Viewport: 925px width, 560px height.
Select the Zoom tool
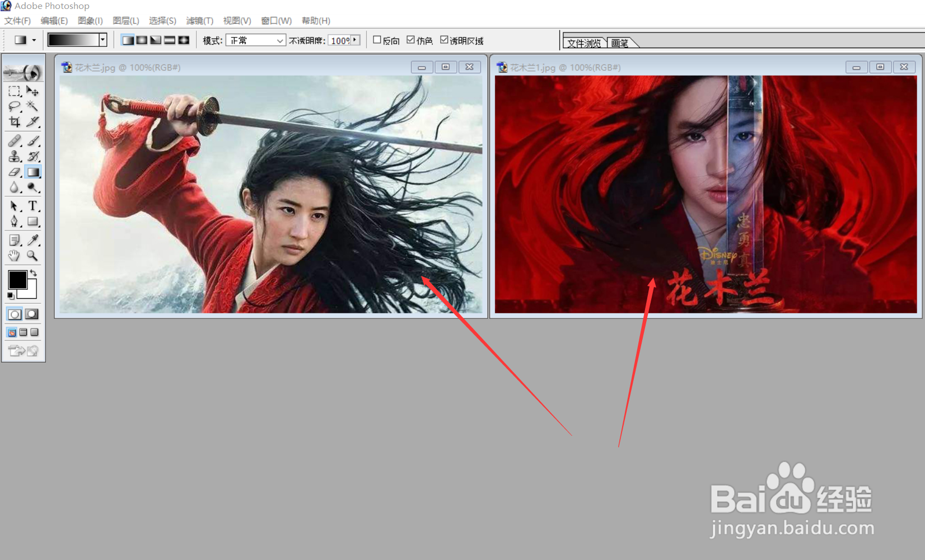(33, 256)
